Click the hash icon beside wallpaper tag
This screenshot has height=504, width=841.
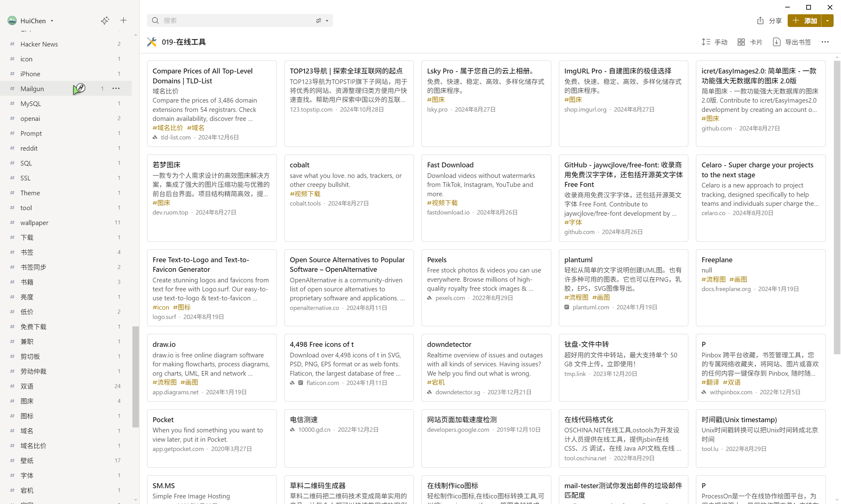[x=12, y=223]
